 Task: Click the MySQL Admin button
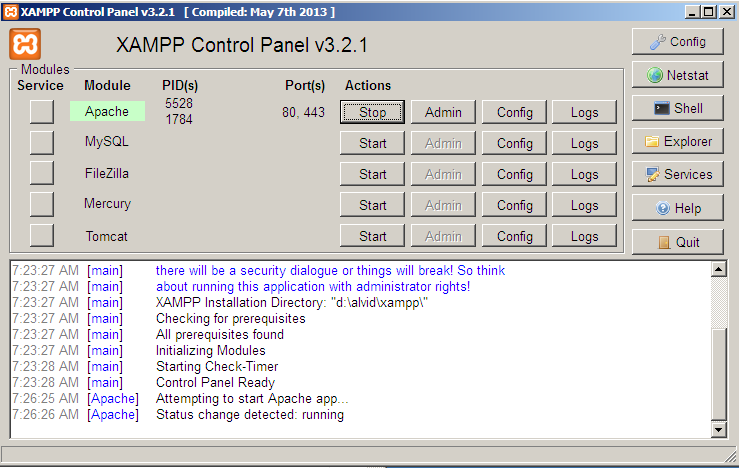[x=443, y=143]
